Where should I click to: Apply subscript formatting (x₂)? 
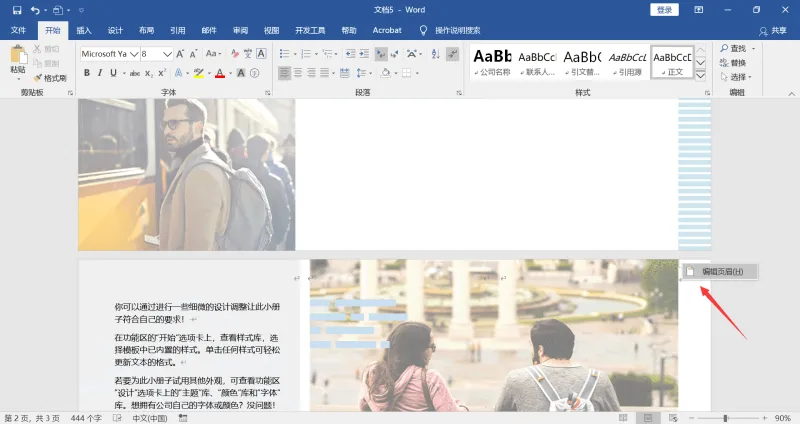point(148,73)
